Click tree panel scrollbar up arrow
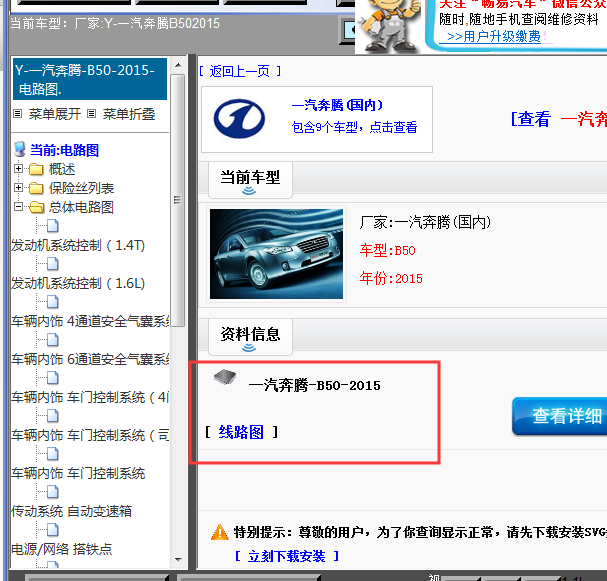The height and width of the screenshot is (581, 607). tap(178, 65)
